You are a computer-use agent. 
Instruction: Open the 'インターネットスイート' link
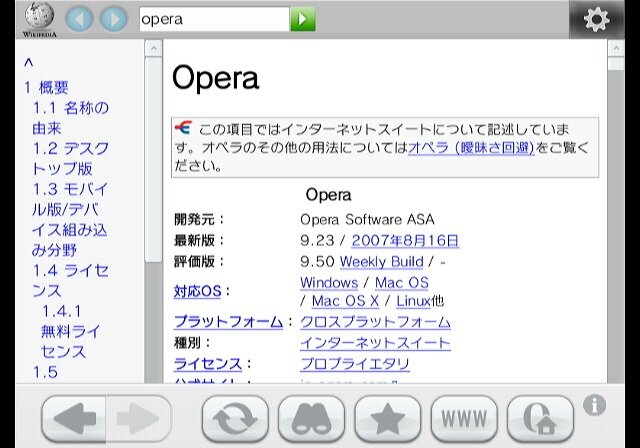(x=375, y=343)
